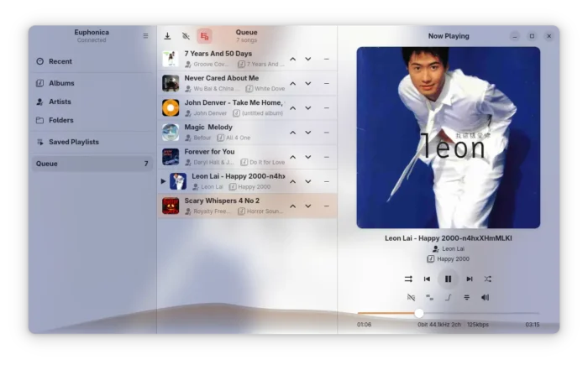Screen dimensions: 588x365
Task: Skip to the next track
Action: click(469, 279)
